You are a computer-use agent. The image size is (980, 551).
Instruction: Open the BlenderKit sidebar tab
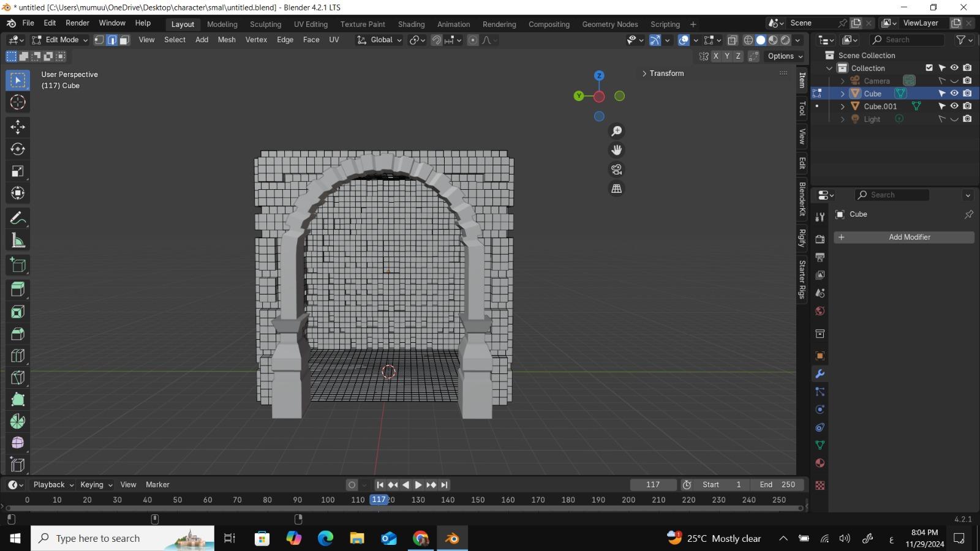click(802, 199)
